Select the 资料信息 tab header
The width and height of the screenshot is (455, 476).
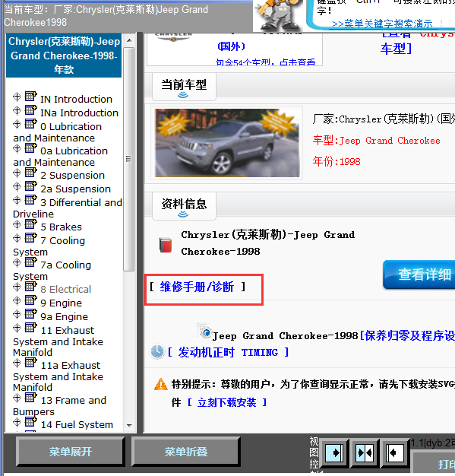[184, 206]
